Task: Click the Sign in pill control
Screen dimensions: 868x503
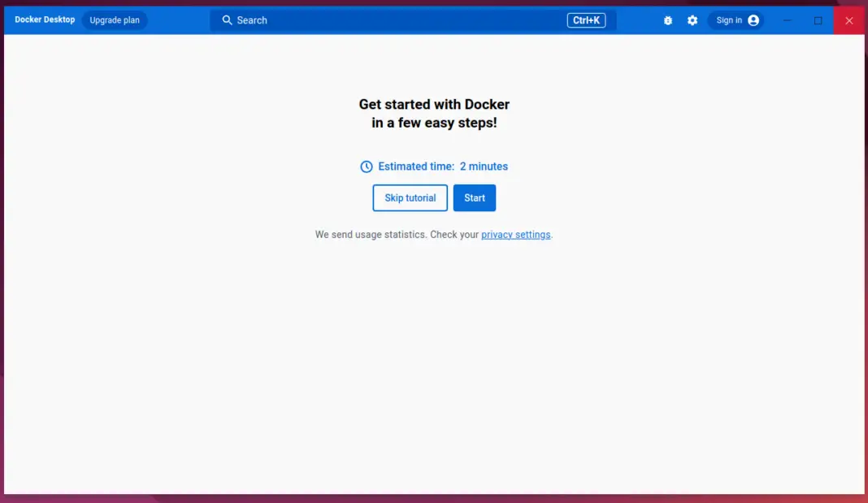Action: [736, 20]
